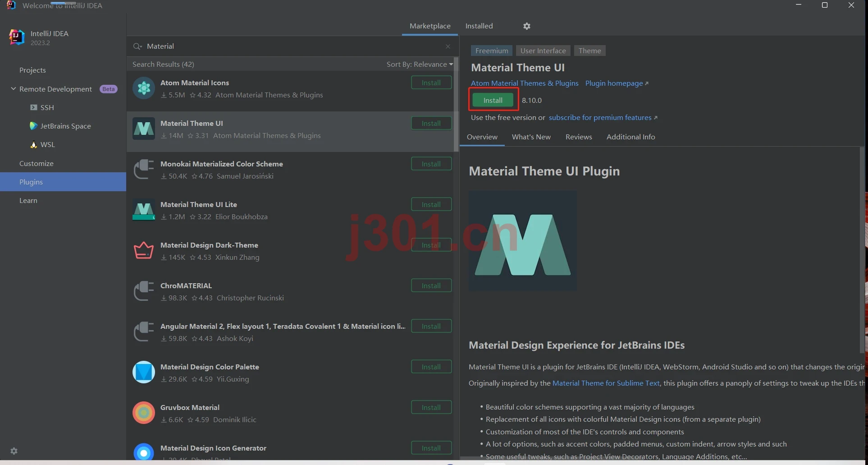Screen dimensions: 868x465
Task: Select Projects in the sidebar
Action: click(63, 70)
